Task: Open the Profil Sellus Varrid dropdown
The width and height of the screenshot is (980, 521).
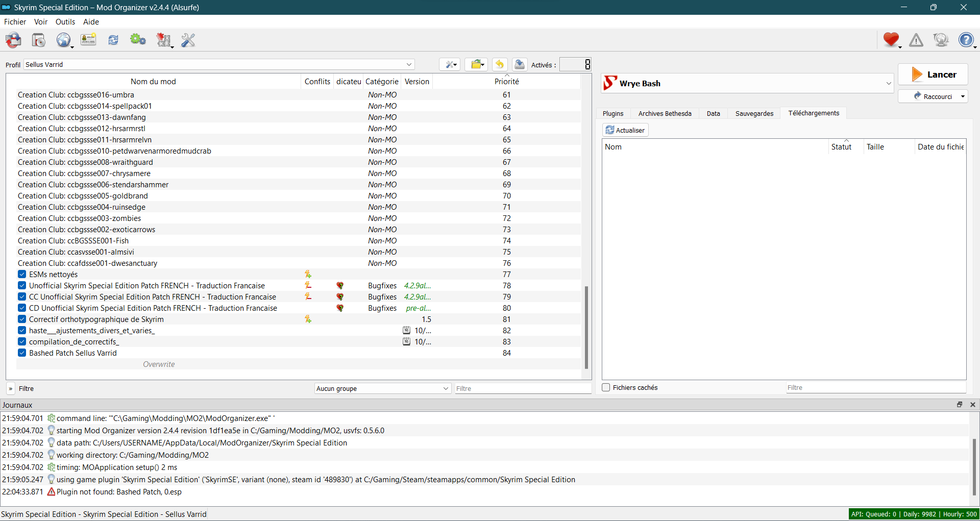Action: (219, 64)
